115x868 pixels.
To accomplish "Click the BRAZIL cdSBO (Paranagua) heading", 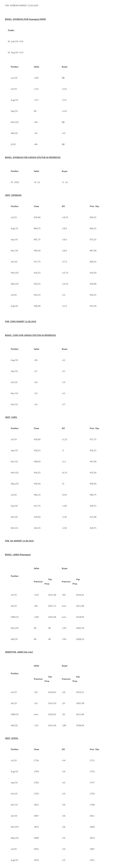I will pyautogui.click(x=18, y=554).
